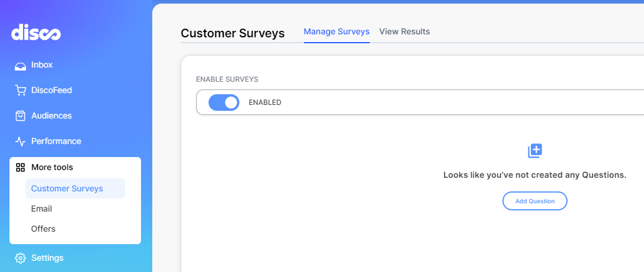Open Offers under More tools
Screen dimensions: 644x272
point(43,229)
